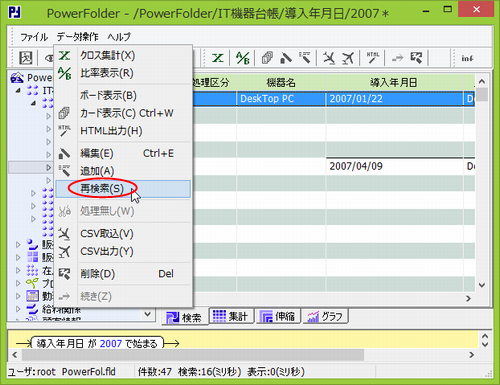This screenshot has width=500, height=385.
Task: Choose ボード表示(B) from the menu
Action: click(x=123, y=95)
